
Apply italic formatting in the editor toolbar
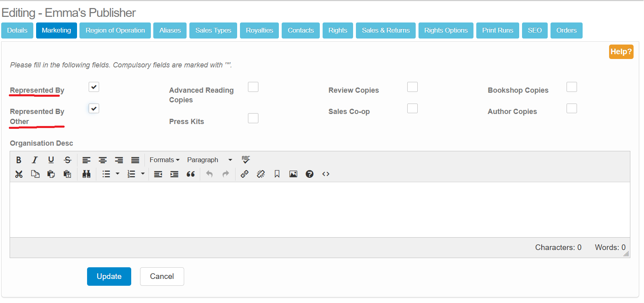coord(35,160)
